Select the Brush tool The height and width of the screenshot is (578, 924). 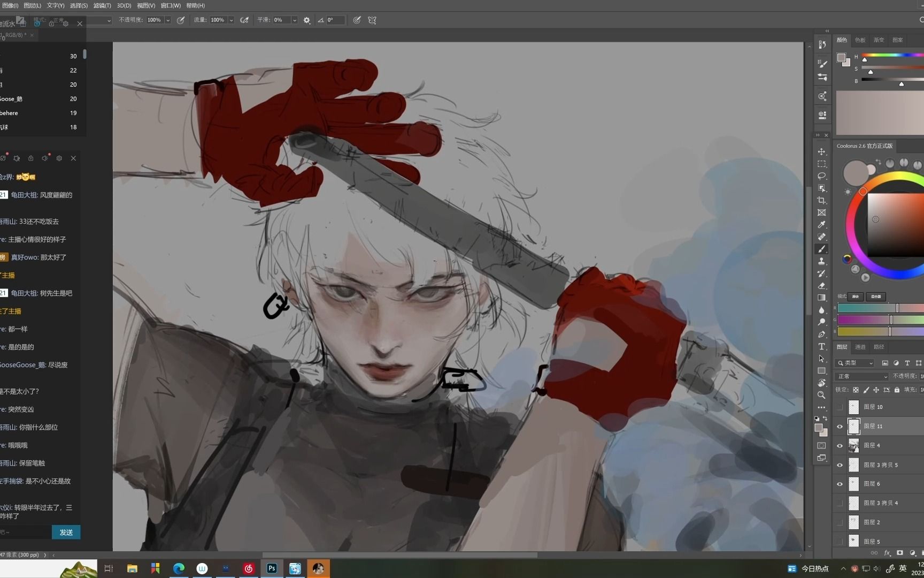pos(822,249)
